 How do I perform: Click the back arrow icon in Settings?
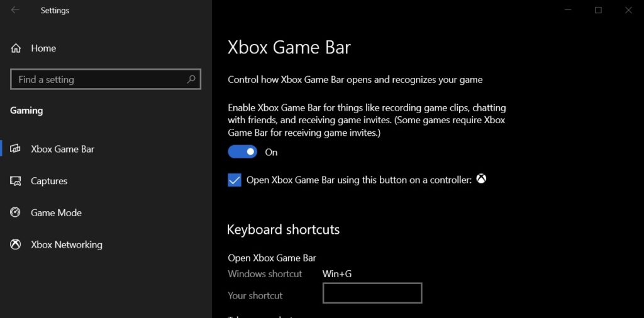pyautogui.click(x=15, y=10)
